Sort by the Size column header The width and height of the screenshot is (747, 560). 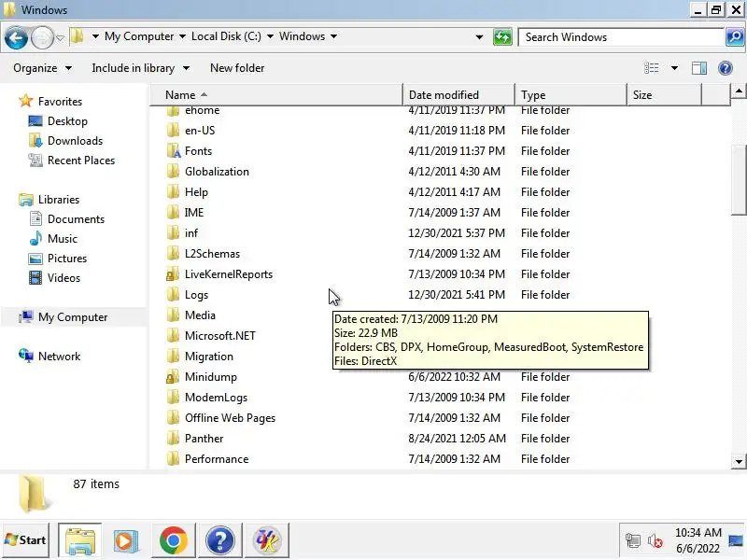point(664,95)
